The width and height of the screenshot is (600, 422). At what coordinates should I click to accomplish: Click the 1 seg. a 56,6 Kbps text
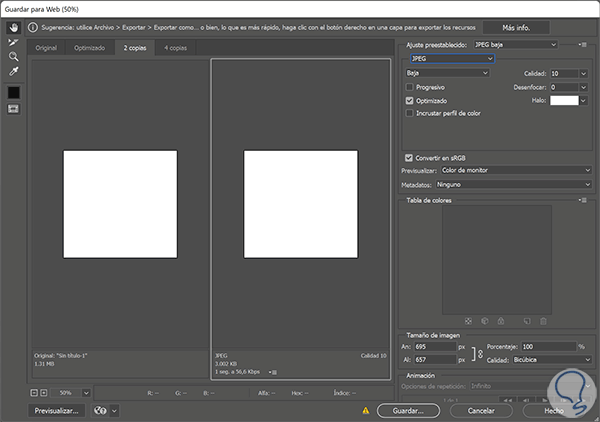point(237,372)
